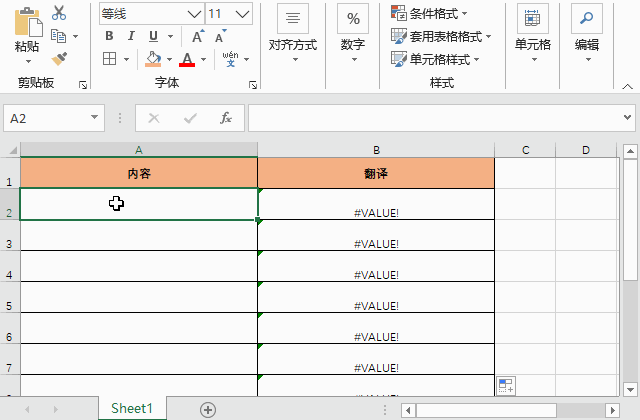The width and height of the screenshot is (640, 420).
Task: Open 单元格样式 cell styles menu
Action: click(435, 59)
